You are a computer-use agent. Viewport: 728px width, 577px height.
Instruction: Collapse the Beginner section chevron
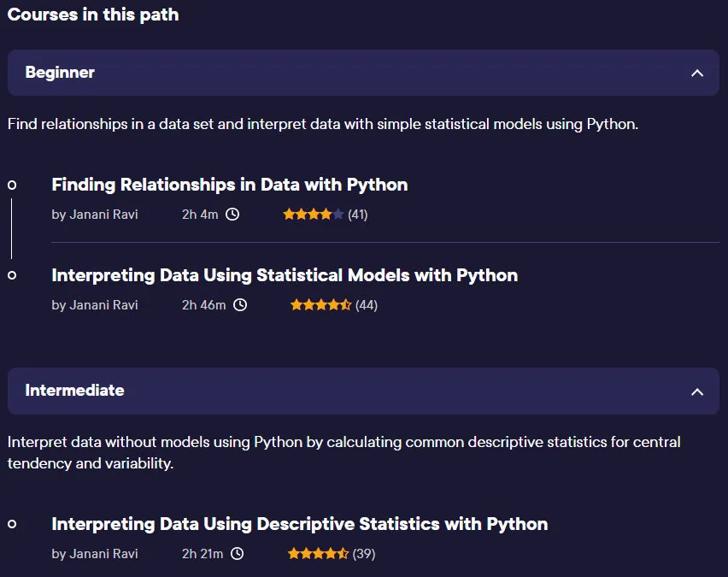697,73
